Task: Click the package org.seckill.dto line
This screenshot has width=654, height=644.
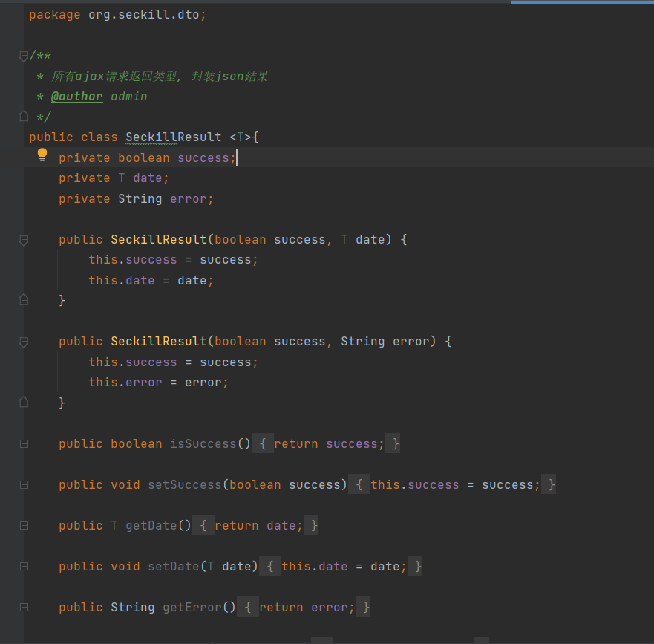Action: click(x=117, y=15)
